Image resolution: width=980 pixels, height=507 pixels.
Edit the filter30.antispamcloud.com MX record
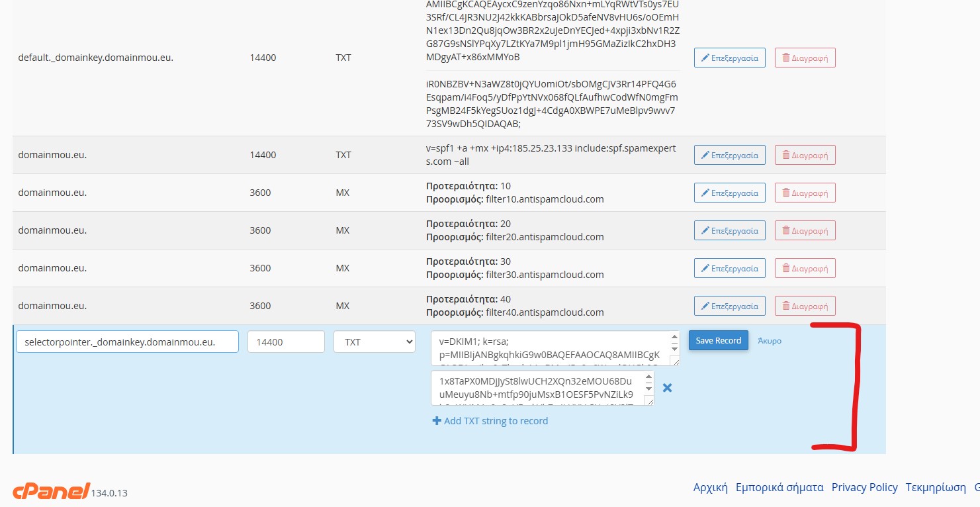[729, 268]
